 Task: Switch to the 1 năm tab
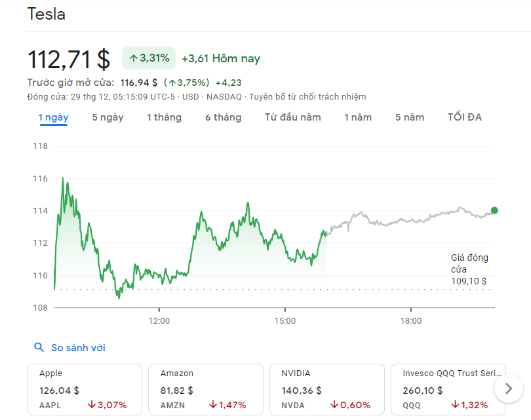(x=358, y=117)
